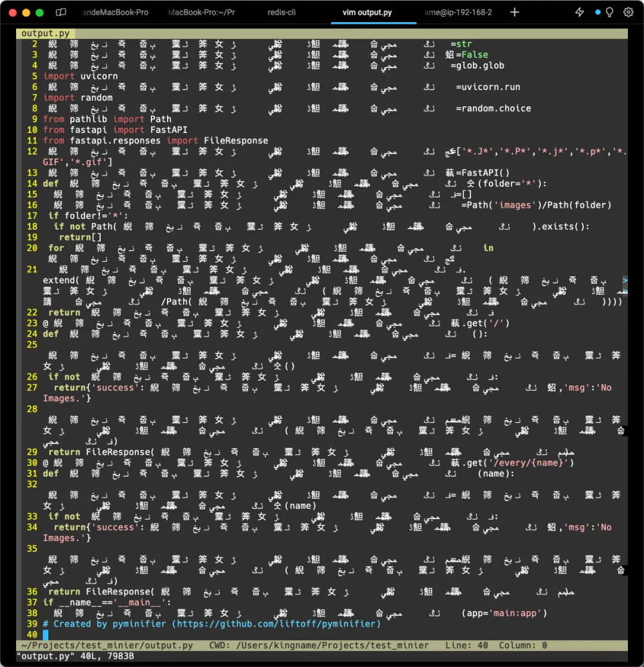Click '=False' on line 3
Viewport: 644px width, 667px height.
coord(472,54)
